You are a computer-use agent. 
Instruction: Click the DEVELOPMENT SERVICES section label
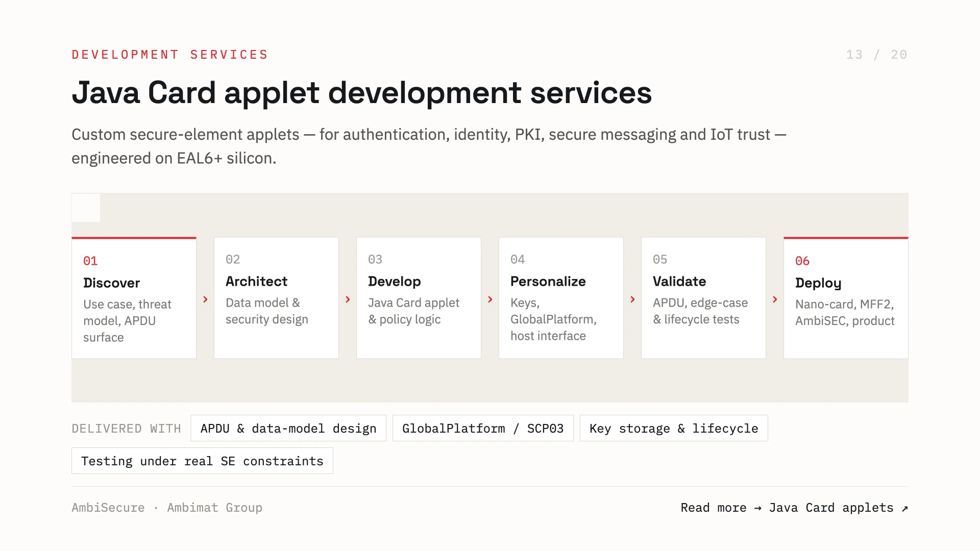pyautogui.click(x=170, y=55)
